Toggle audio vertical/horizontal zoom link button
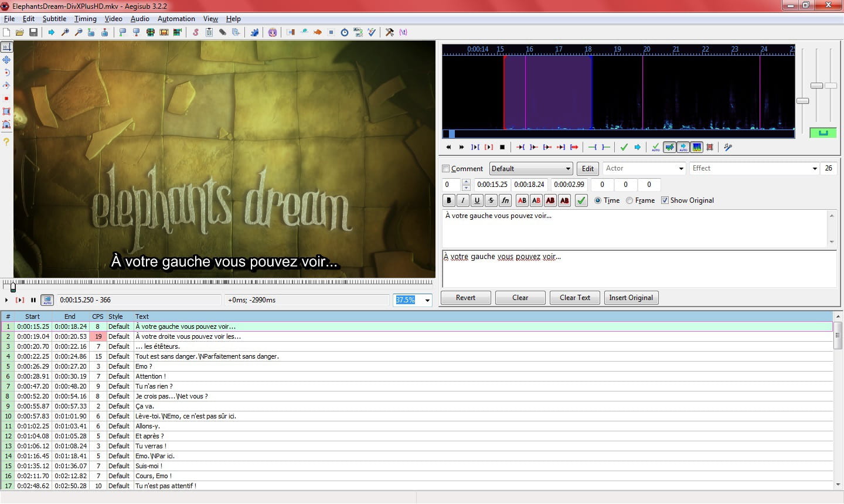Viewport: 844px width, 504px height. coord(823,133)
